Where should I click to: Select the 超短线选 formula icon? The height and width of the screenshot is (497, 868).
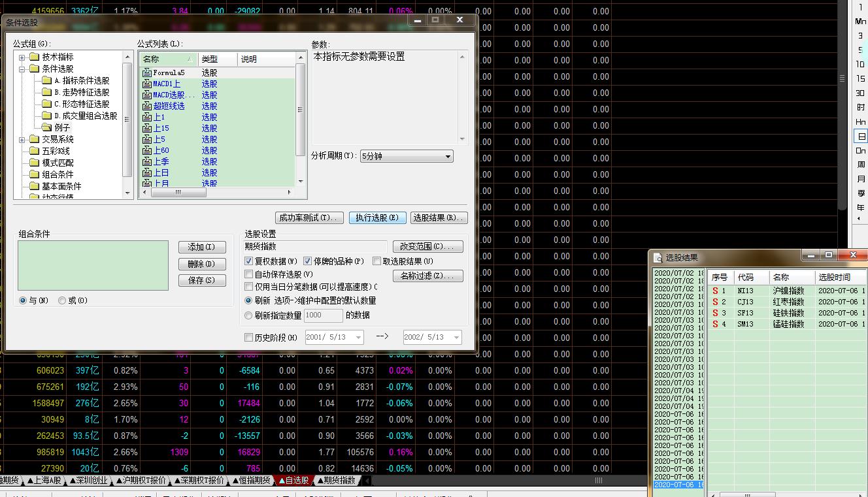point(147,106)
